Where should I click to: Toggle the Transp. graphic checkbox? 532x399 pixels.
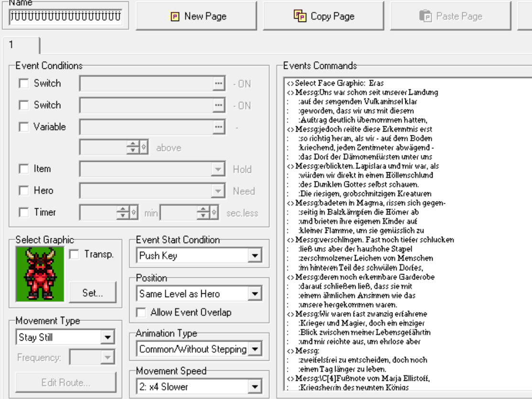(x=75, y=255)
